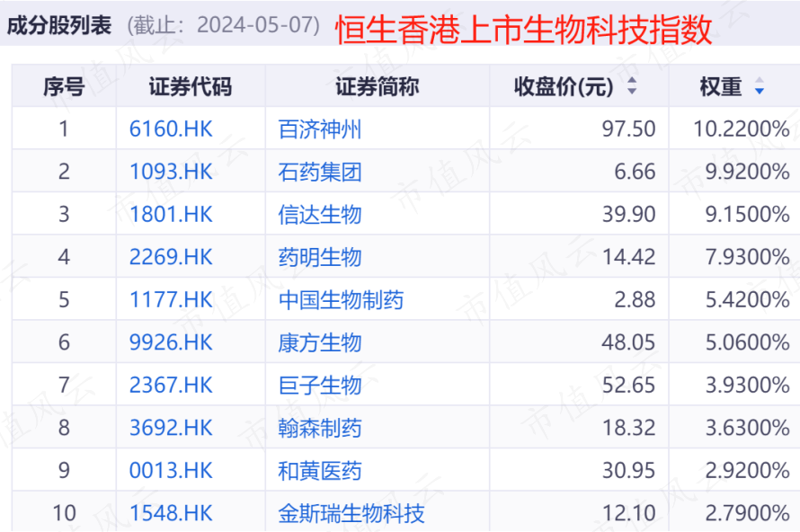Open 巨子生物 stock name link
The width and height of the screenshot is (800, 532).
pyautogui.click(x=320, y=386)
